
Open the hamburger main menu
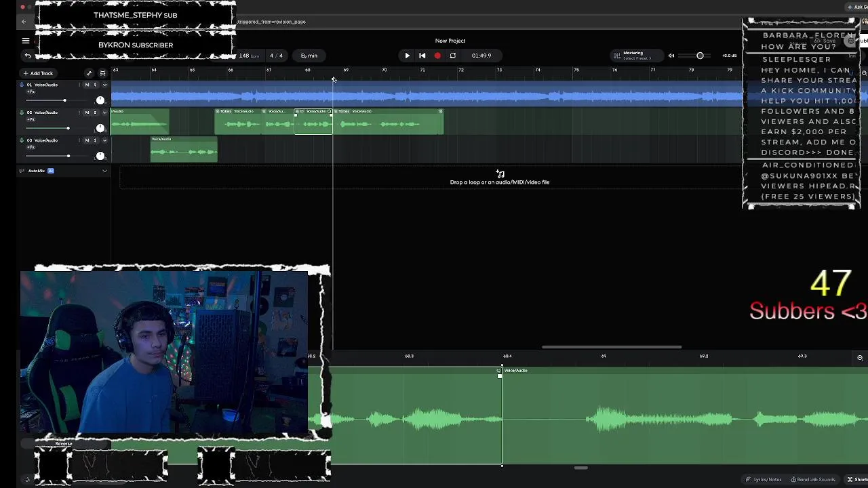[26, 41]
